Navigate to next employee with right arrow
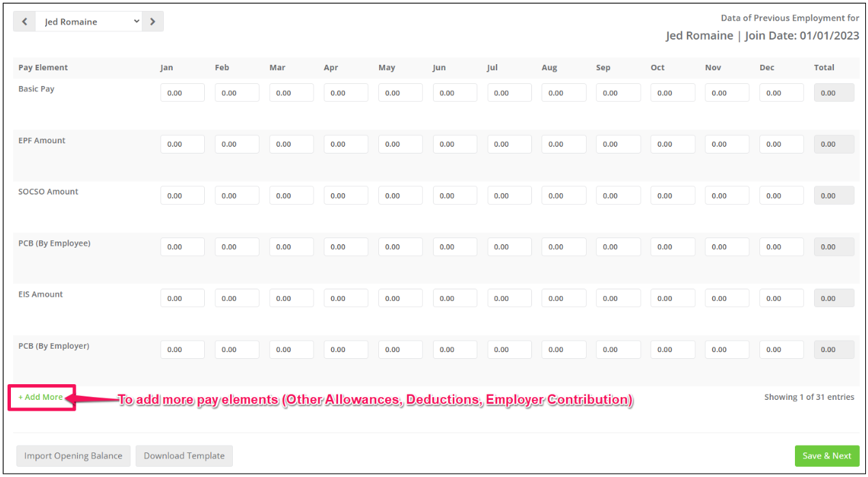868x477 pixels. pyautogui.click(x=152, y=21)
